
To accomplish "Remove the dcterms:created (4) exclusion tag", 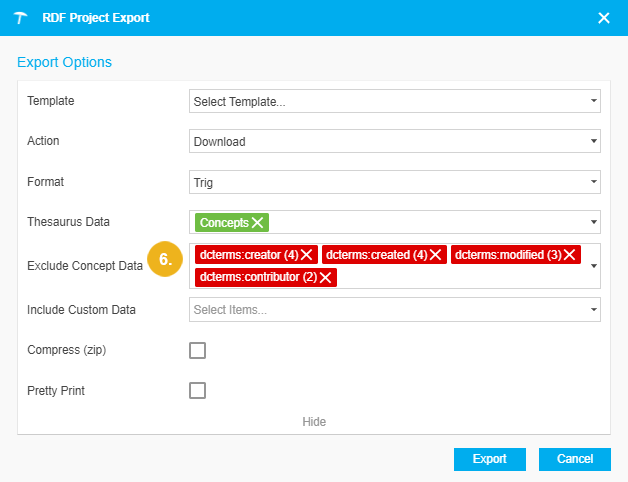I will point(436,255).
